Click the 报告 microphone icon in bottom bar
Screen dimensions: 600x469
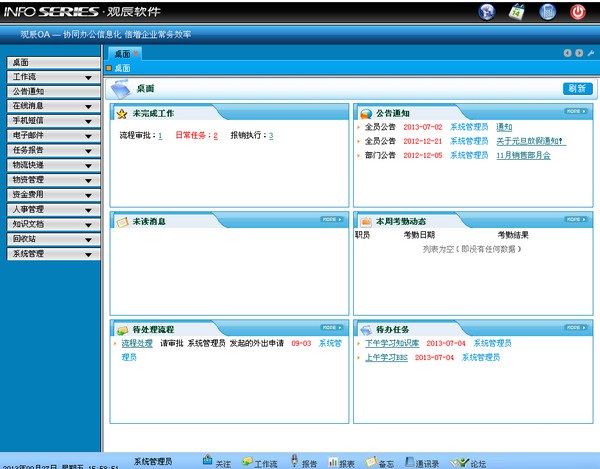point(294,460)
